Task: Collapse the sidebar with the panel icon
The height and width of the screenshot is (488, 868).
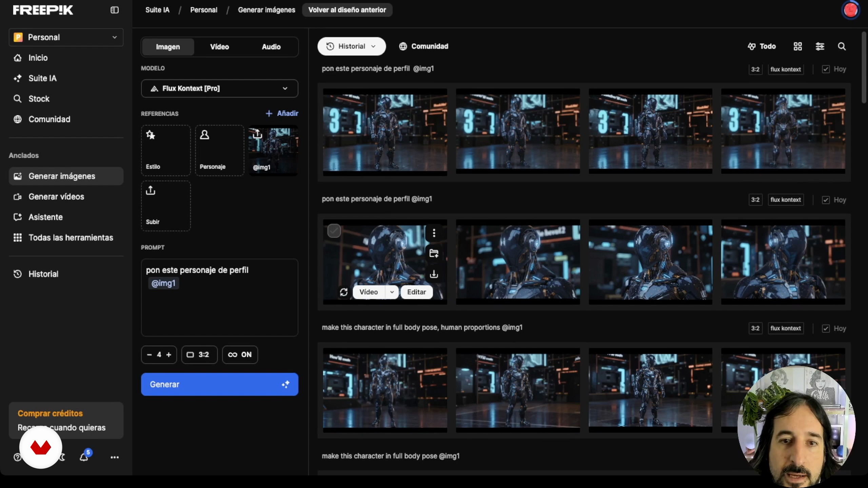Action: point(115,10)
